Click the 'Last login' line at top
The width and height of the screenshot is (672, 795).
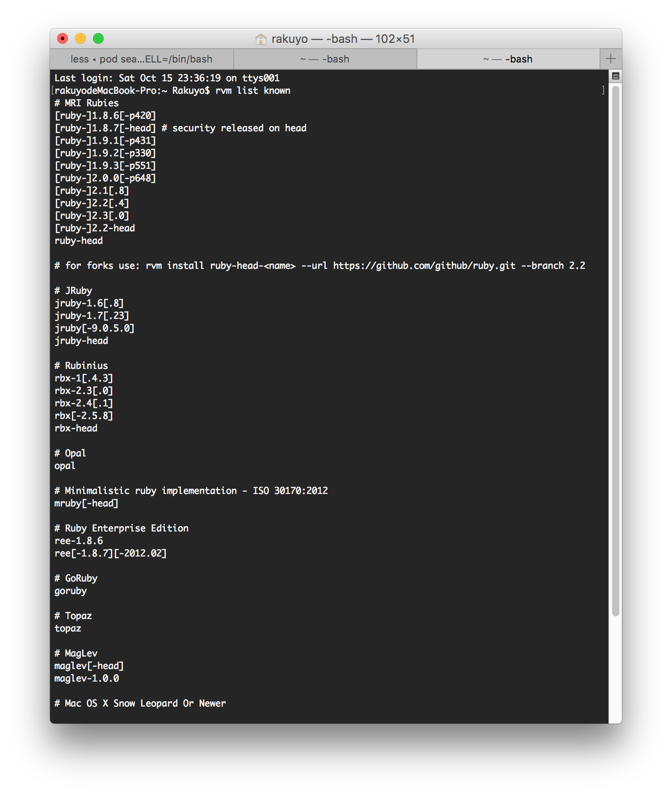pos(167,78)
